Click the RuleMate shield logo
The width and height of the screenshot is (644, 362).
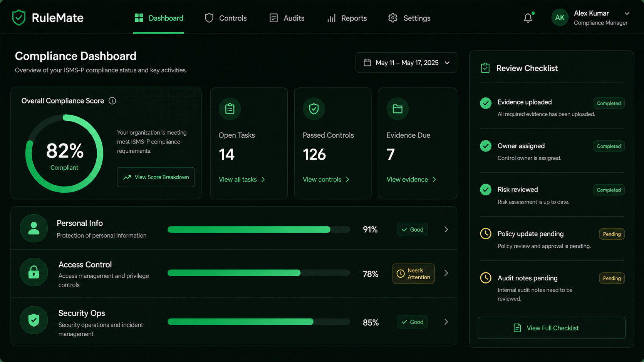[18, 18]
